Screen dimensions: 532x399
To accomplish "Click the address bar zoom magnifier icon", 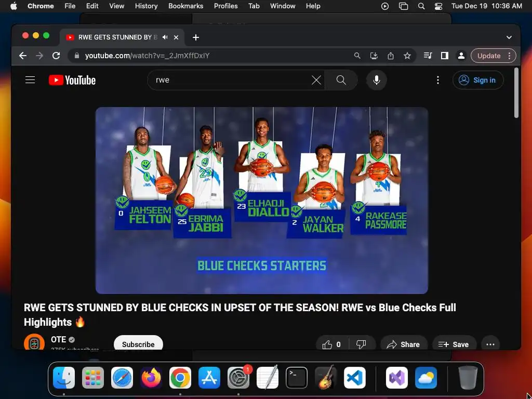I will [357, 56].
